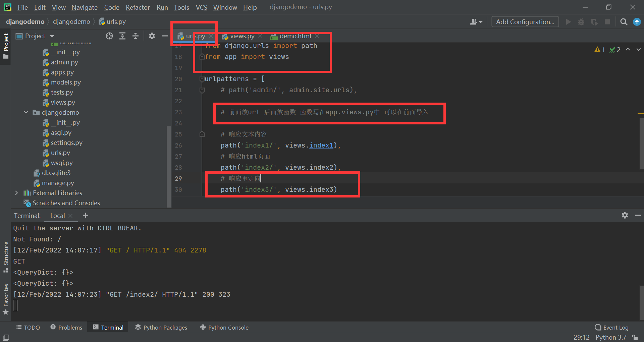Toggle the Project tool window sidebar tab
Screen dimensions: 644x342
(x=6, y=46)
